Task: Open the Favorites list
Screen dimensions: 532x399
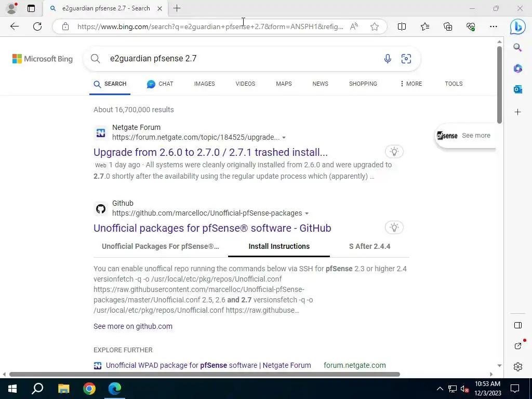Action: [x=425, y=26]
